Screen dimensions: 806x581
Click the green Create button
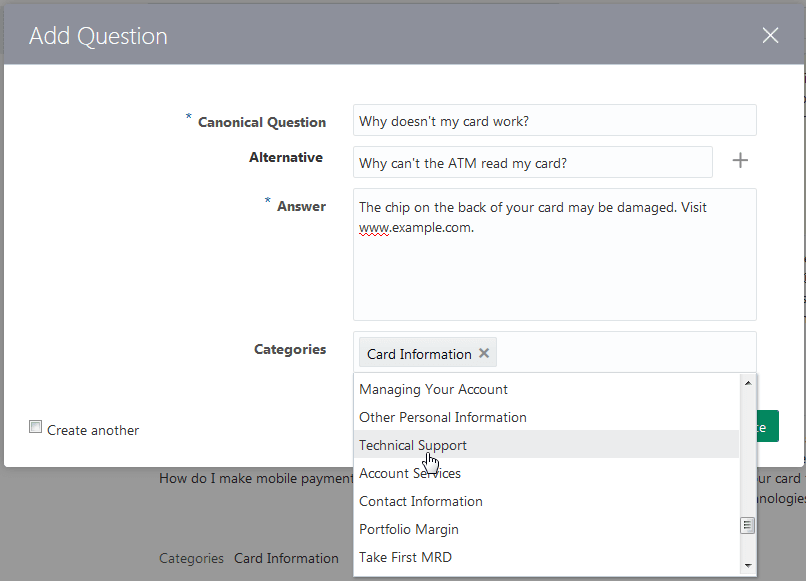click(x=764, y=425)
